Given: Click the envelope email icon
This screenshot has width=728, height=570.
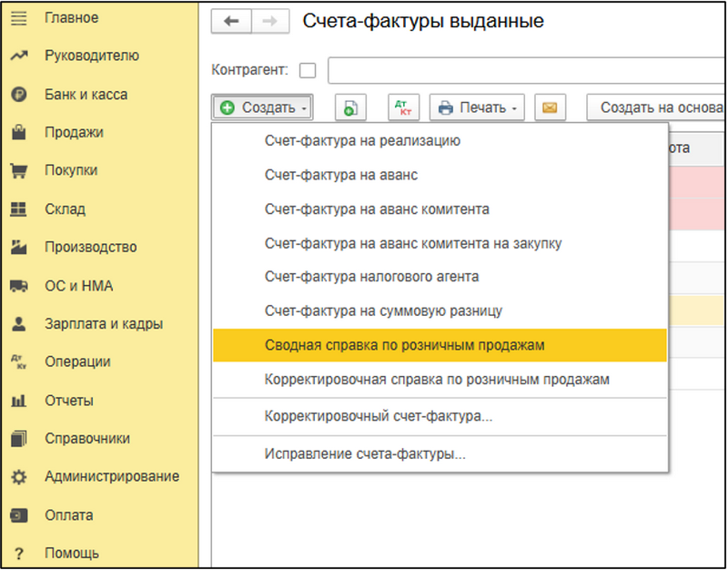Looking at the screenshot, I should 549,107.
